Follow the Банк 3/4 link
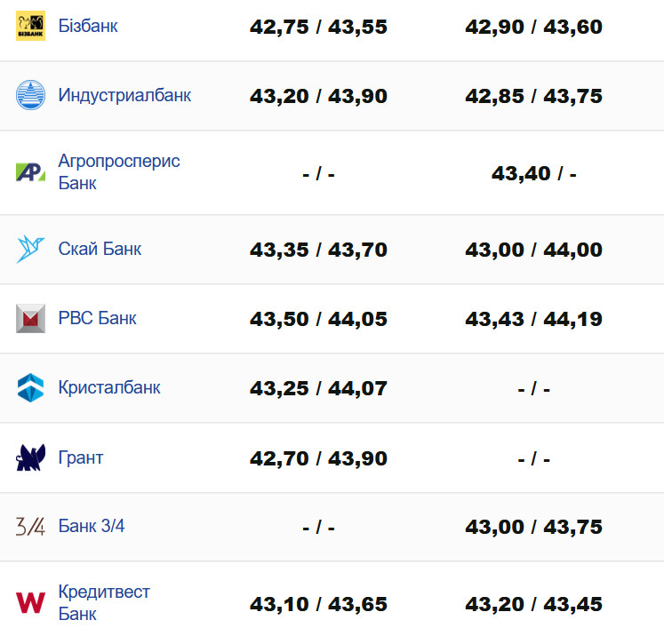 point(92,526)
